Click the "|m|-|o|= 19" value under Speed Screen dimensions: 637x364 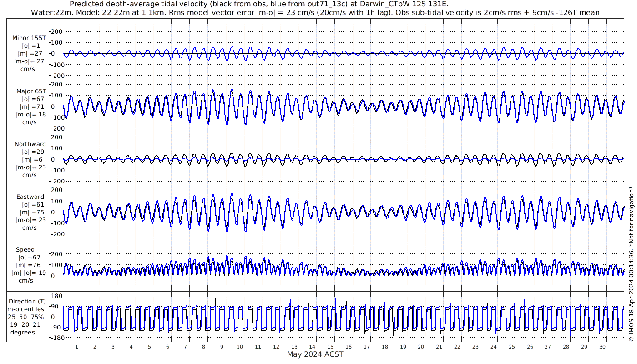(x=30, y=273)
